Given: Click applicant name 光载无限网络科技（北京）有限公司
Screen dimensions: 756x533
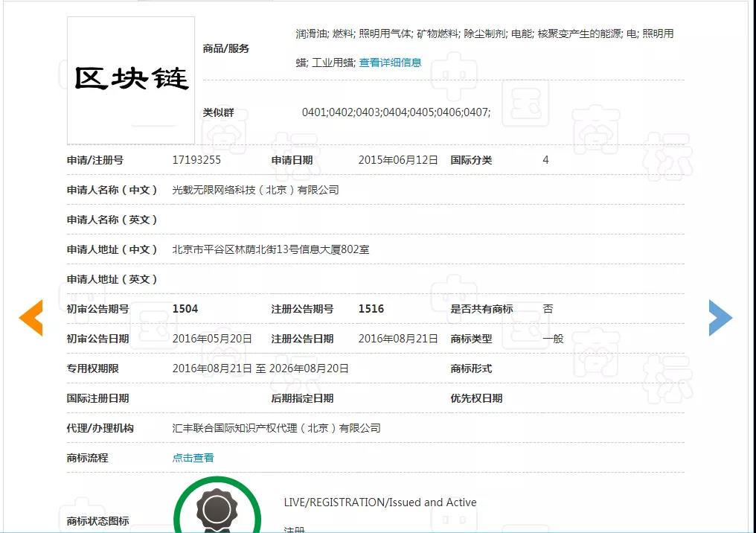Looking at the screenshot, I should tap(255, 190).
